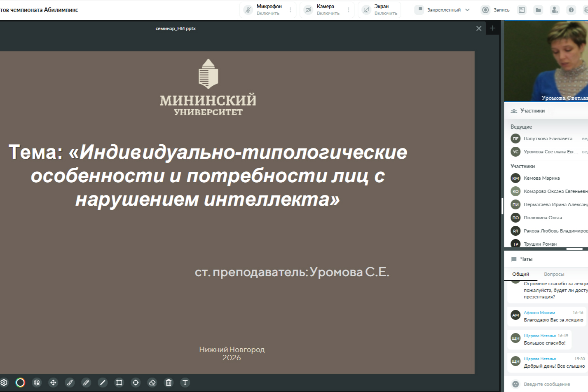588x392 pixels.
Task: Select the ellipse shape tool
Action: [x=136, y=383]
